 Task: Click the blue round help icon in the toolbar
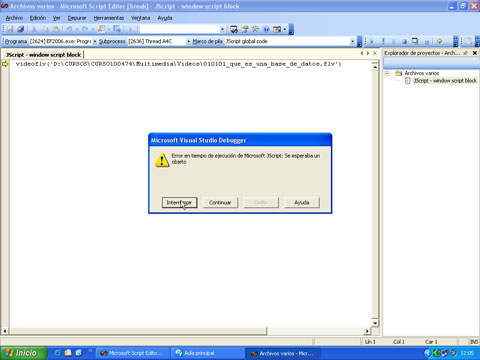(266, 29)
